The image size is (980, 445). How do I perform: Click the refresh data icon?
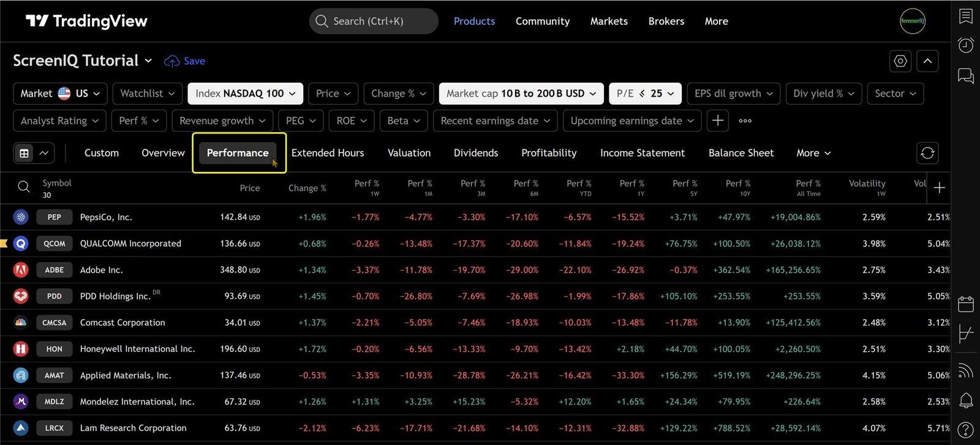[927, 153]
